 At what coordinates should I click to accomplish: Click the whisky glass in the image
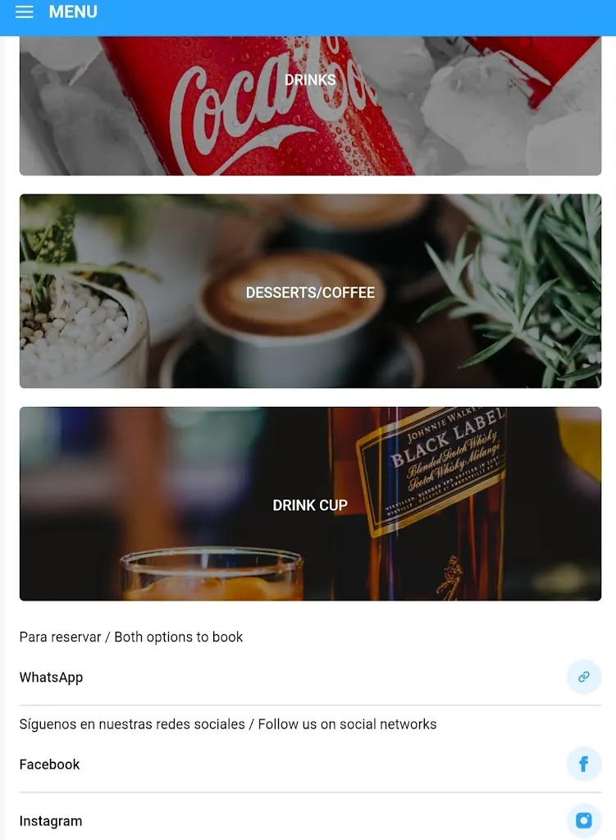pyautogui.click(x=212, y=574)
